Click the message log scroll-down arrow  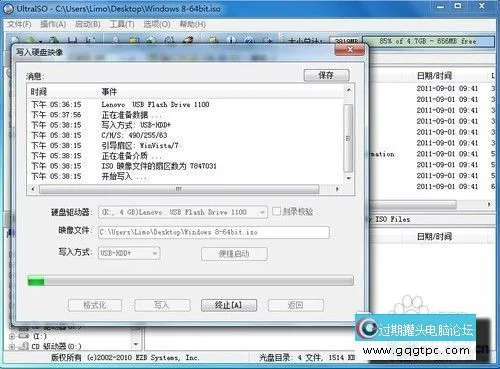pos(348,178)
